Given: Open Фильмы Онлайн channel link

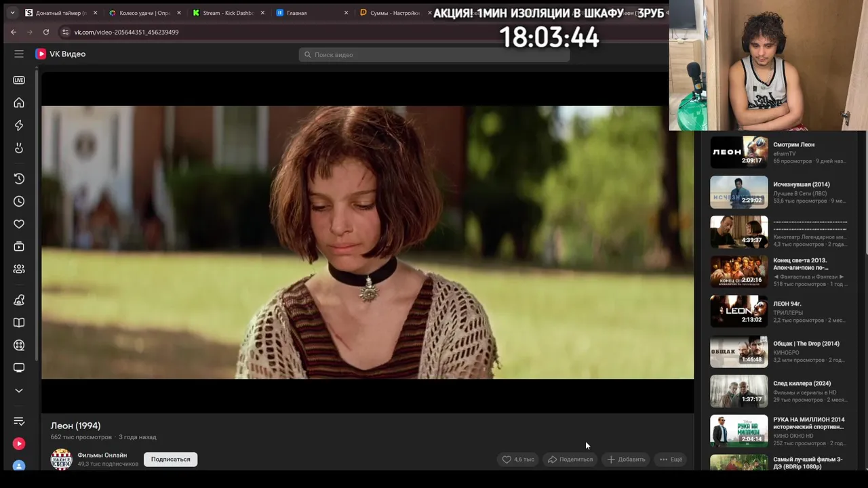Looking at the screenshot, I should tap(102, 455).
